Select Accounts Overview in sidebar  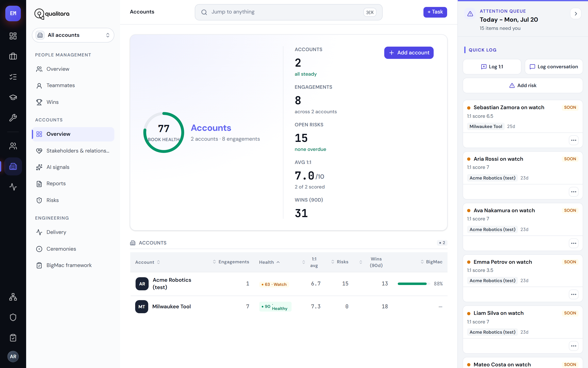coord(73,134)
